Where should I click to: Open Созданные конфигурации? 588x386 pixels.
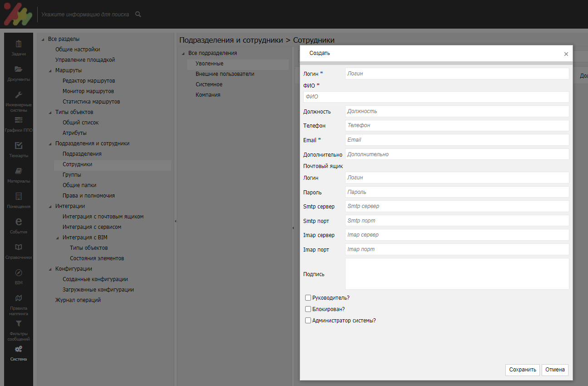[x=95, y=279]
